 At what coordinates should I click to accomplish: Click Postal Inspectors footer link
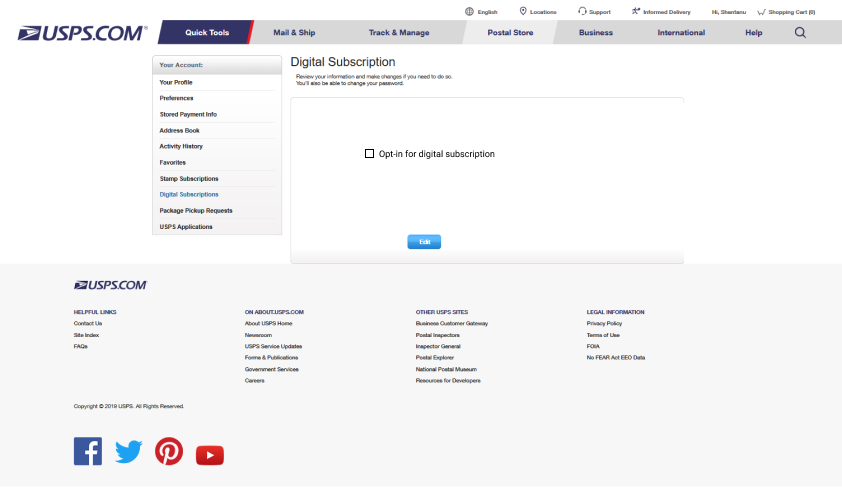pos(438,335)
